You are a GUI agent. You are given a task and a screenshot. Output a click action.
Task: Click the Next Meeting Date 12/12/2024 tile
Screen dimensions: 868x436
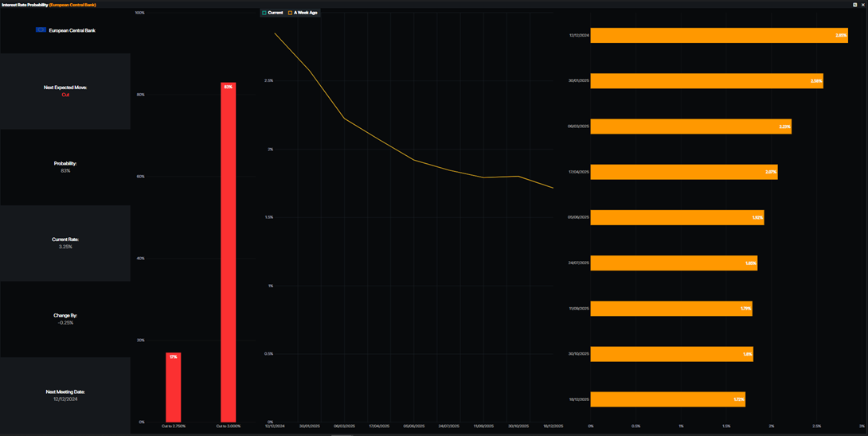(65, 395)
